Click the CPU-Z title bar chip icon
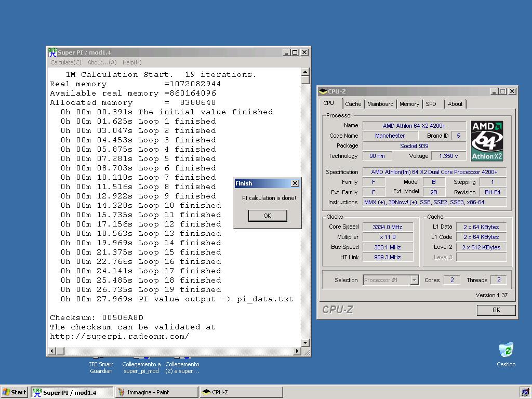Viewport: 532px width, 399px height. (x=323, y=91)
